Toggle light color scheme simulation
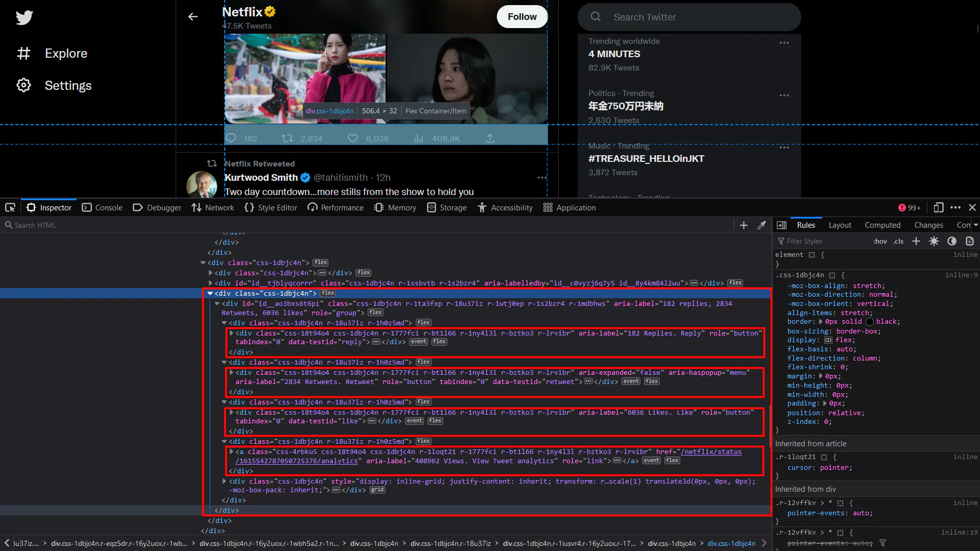This screenshot has width=980, height=551. pyautogui.click(x=934, y=241)
